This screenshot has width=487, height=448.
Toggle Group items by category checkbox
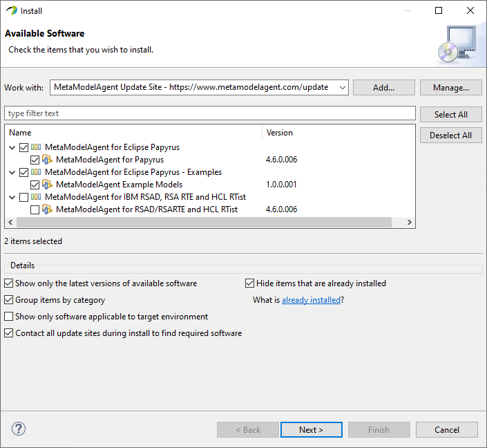click(9, 299)
